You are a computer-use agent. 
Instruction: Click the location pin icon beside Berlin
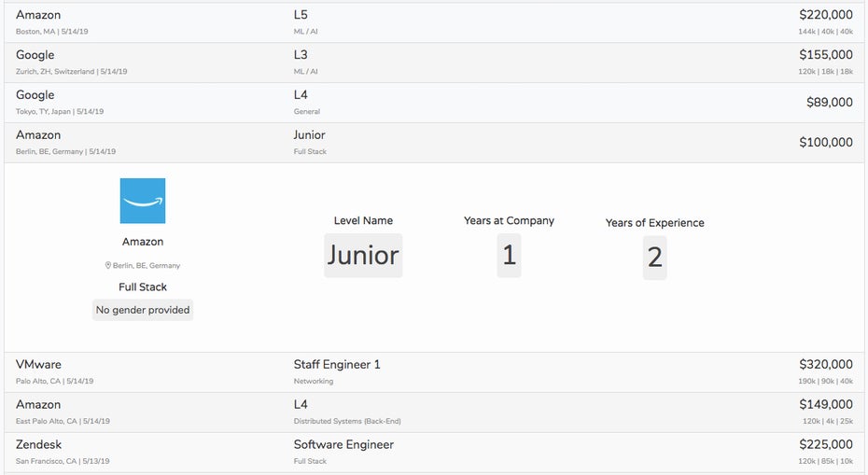click(x=108, y=266)
